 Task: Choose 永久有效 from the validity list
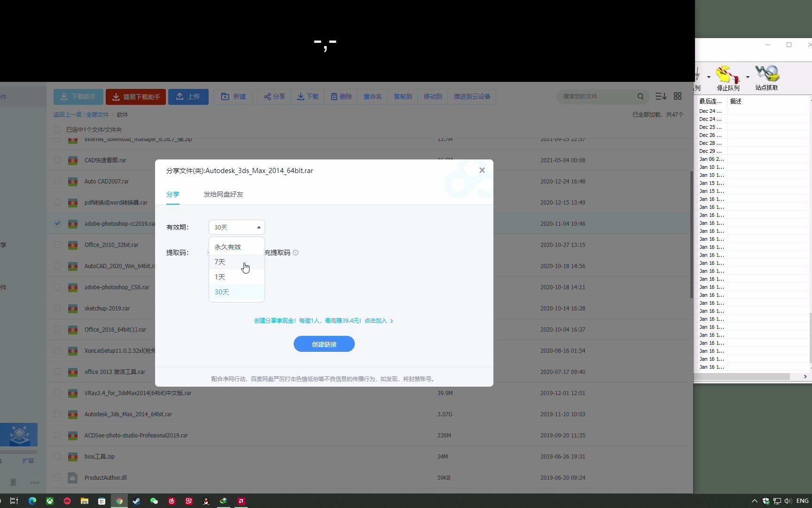point(236,247)
